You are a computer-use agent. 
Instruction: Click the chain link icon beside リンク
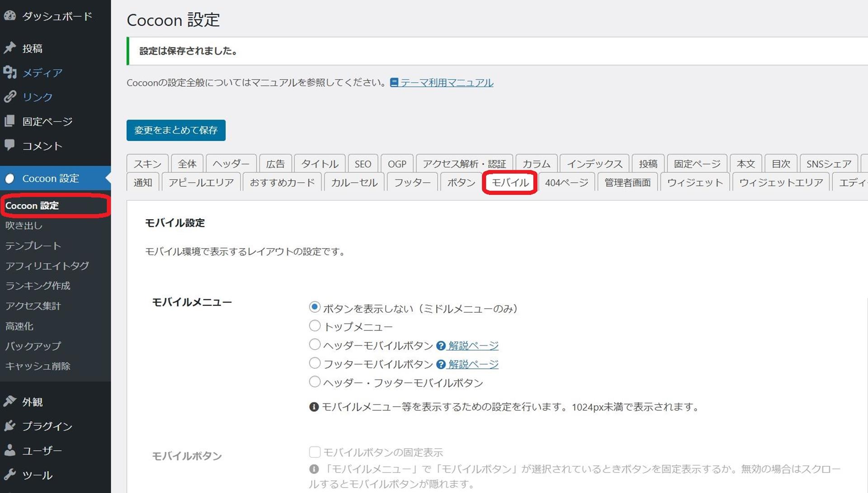(x=10, y=97)
